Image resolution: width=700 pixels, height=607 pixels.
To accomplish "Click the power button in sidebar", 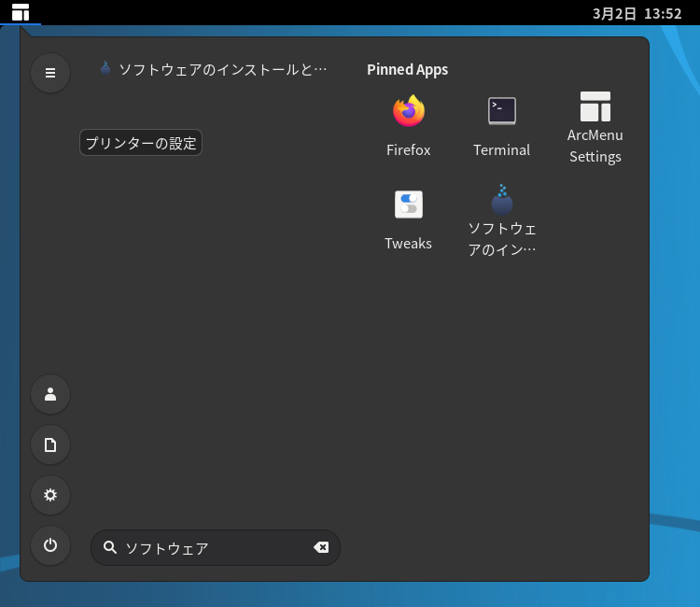I will click(x=50, y=545).
